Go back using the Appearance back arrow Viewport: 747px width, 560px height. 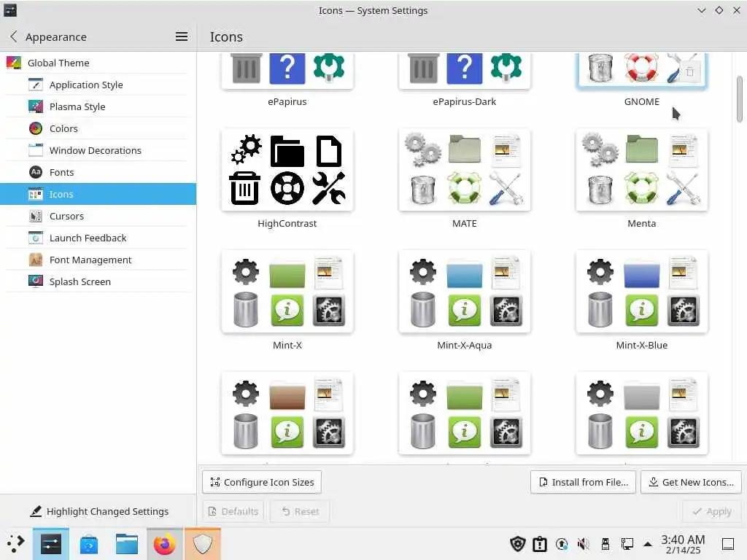pyautogui.click(x=13, y=36)
